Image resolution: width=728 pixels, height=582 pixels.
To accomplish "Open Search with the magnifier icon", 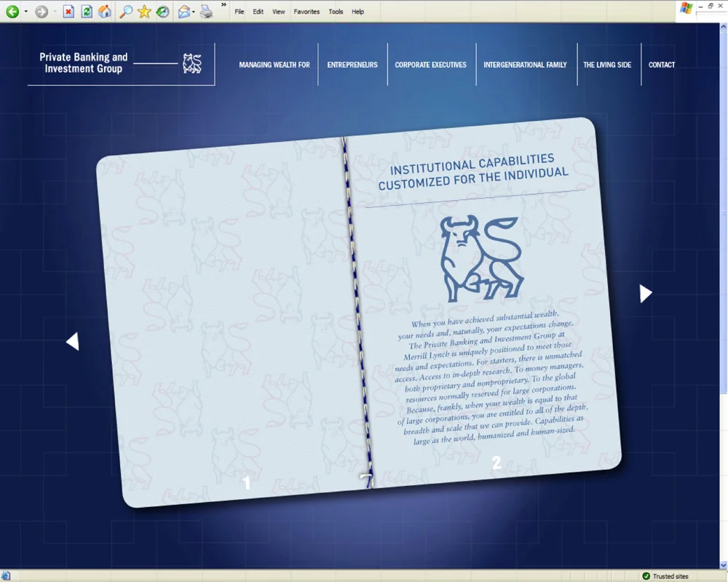I will click(x=126, y=12).
